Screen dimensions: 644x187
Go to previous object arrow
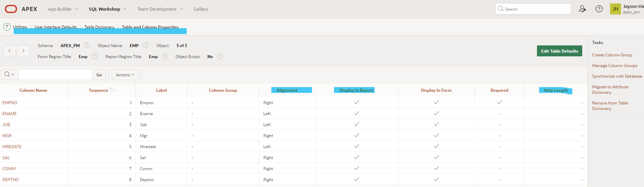[x=10, y=51]
